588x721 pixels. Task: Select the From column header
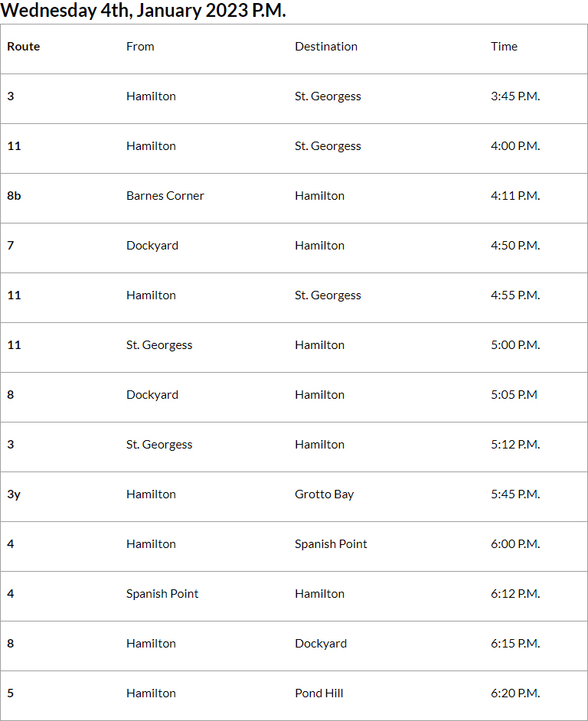click(x=140, y=47)
